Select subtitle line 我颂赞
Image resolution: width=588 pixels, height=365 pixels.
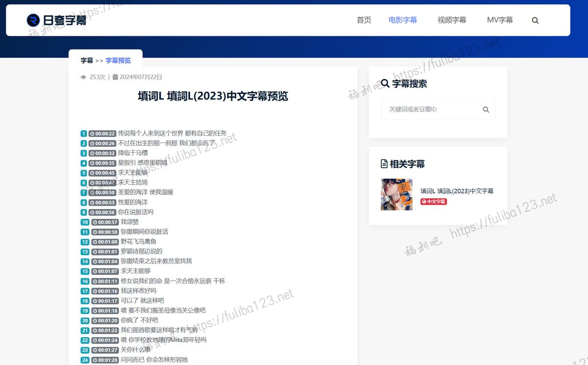pos(129,222)
